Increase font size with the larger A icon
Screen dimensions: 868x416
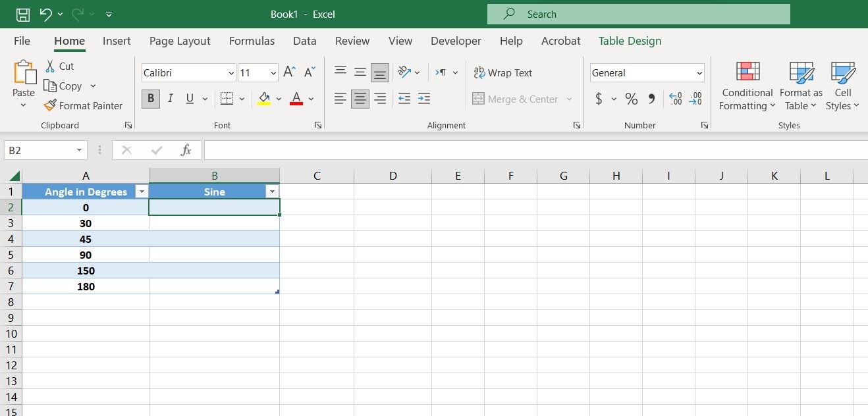tap(289, 72)
